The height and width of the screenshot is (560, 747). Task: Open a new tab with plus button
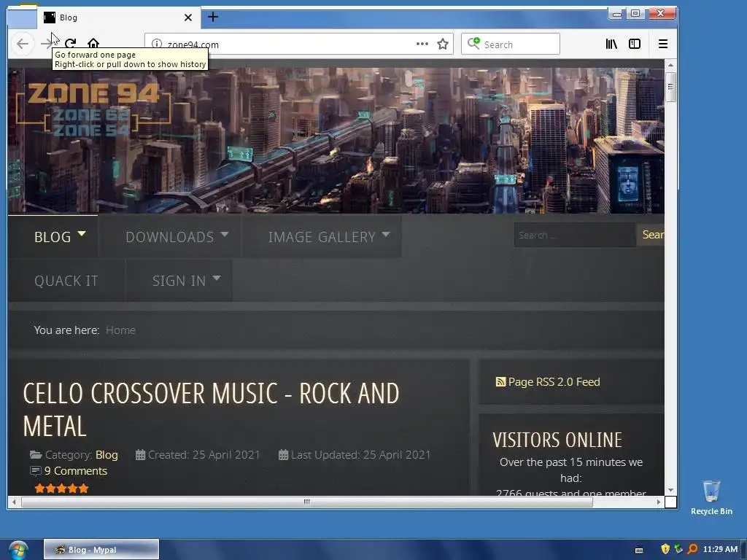point(213,17)
